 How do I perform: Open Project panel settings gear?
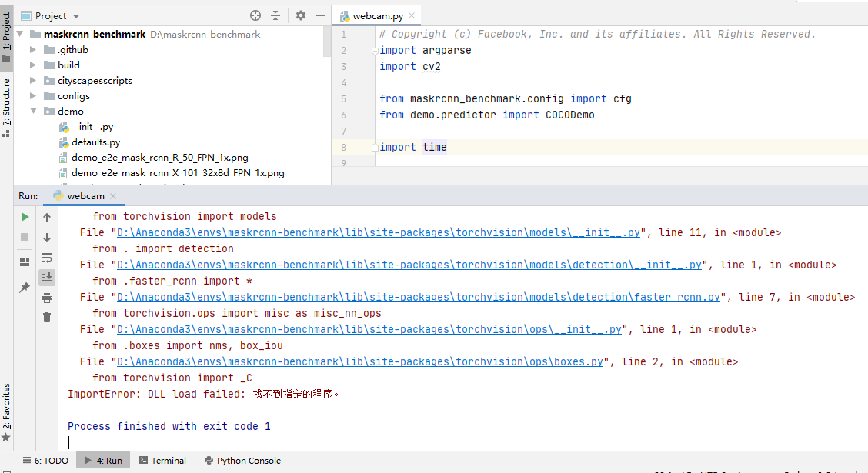click(301, 15)
